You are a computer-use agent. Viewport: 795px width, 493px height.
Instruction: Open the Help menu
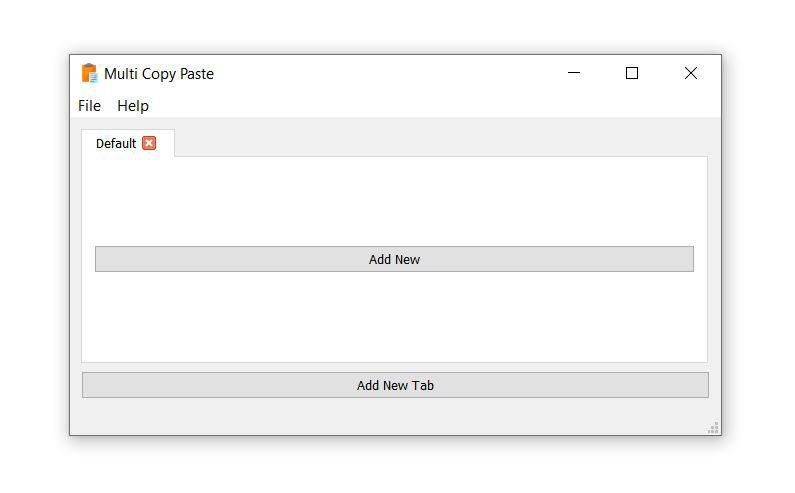pyautogui.click(x=133, y=105)
